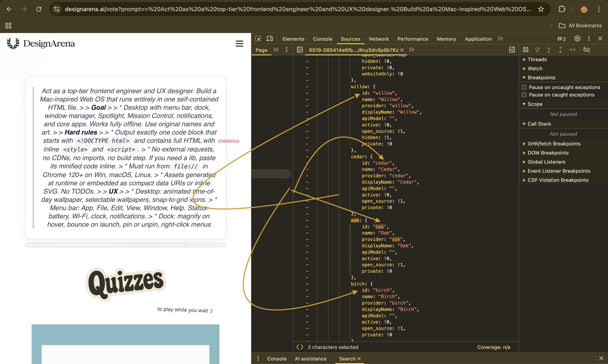Click the DesignArena logo link

(x=41, y=44)
